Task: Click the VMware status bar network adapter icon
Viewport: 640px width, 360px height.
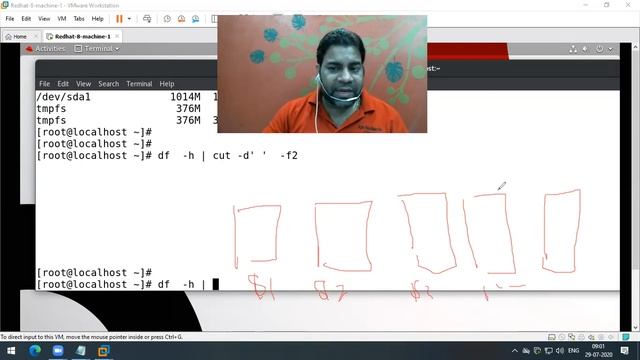Action: (x=571, y=337)
